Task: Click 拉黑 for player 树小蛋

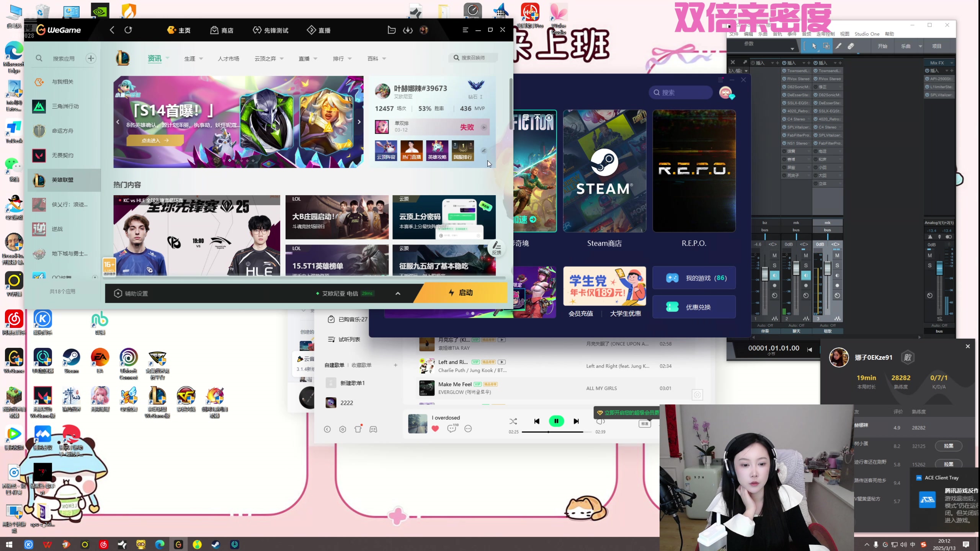Action: point(948,446)
